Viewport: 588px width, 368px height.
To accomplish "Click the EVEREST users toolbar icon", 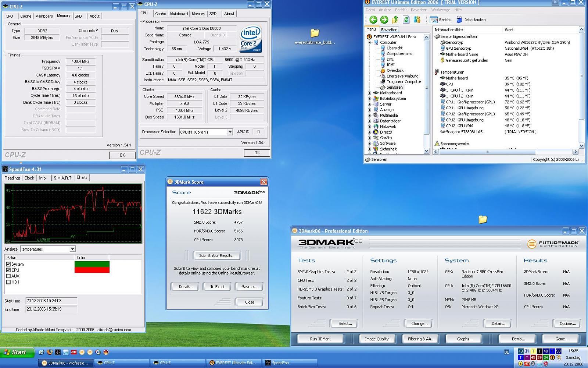I will click(417, 20).
